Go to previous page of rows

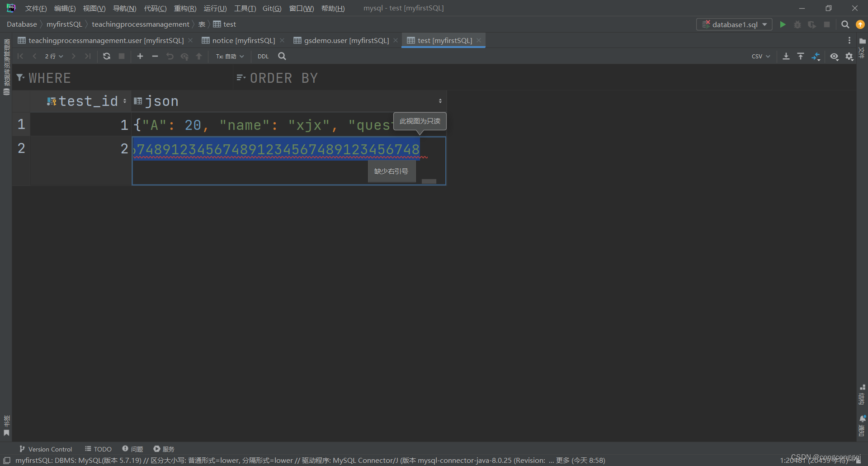(x=34, y=56)
